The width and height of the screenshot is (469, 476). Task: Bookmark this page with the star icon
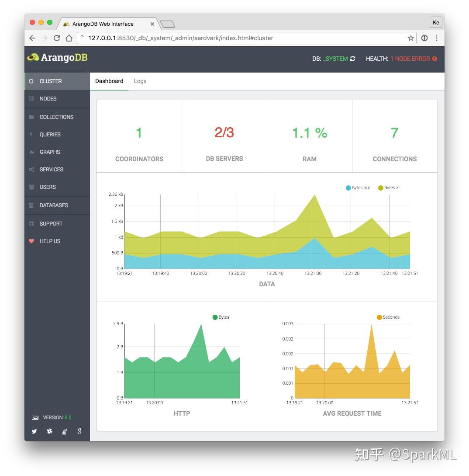click(x=411, y=38)
